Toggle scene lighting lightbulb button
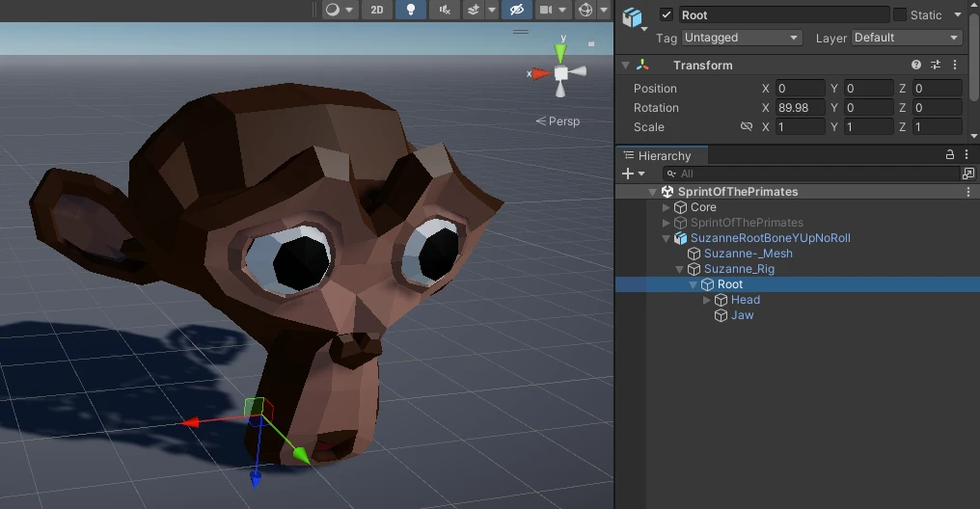The height and width of the screenshot is (509, 980). pos(411,10)
